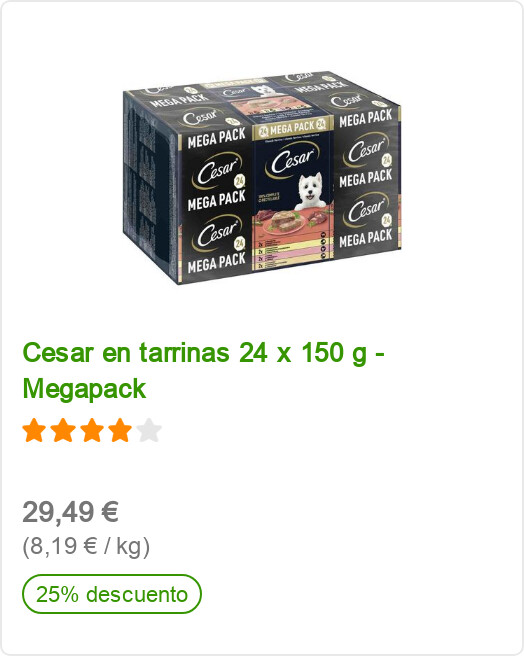Viewport: 524px width, 656px height.
Task: Click the word Megapack in the product title
Action: 84,389
